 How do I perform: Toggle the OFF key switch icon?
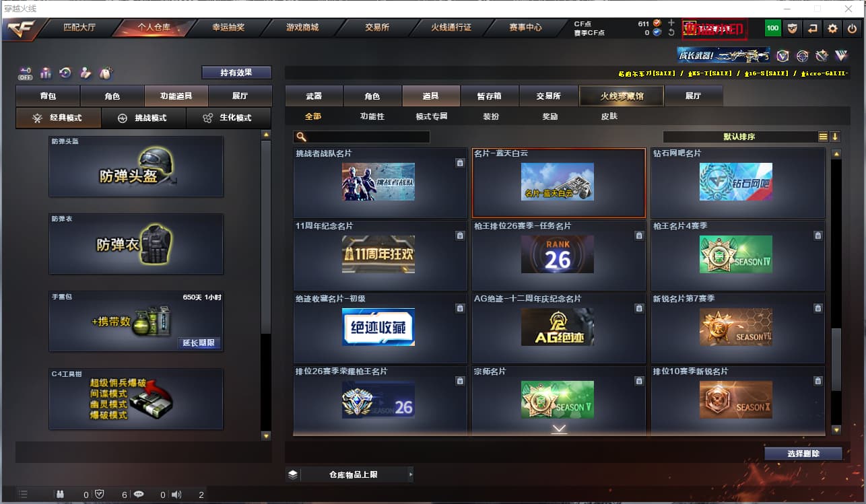point(26,73)
